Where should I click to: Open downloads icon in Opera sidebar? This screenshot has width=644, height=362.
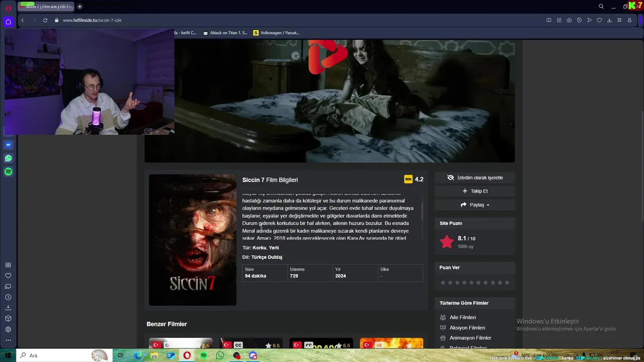[8, 308]
